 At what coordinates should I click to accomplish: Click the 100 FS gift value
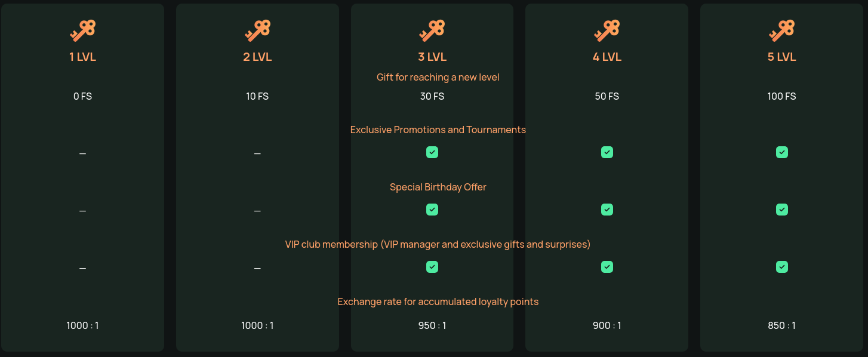pos(782,96)
